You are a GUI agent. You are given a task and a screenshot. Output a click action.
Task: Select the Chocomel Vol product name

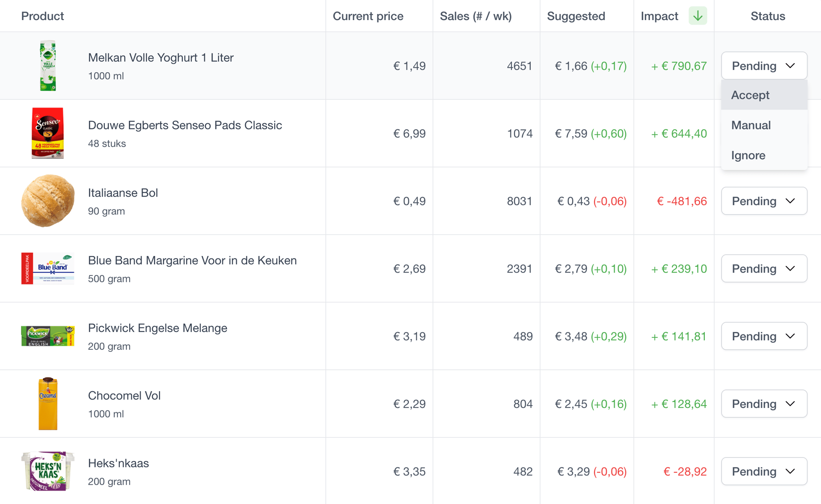coord(124,396)
